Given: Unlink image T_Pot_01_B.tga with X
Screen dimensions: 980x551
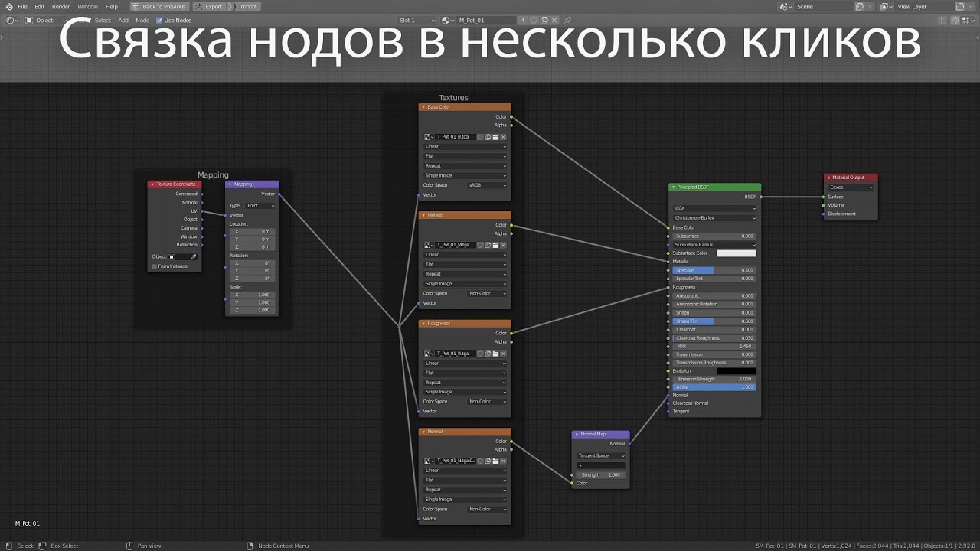Looking at the screenshot, I should coord(503,137).
